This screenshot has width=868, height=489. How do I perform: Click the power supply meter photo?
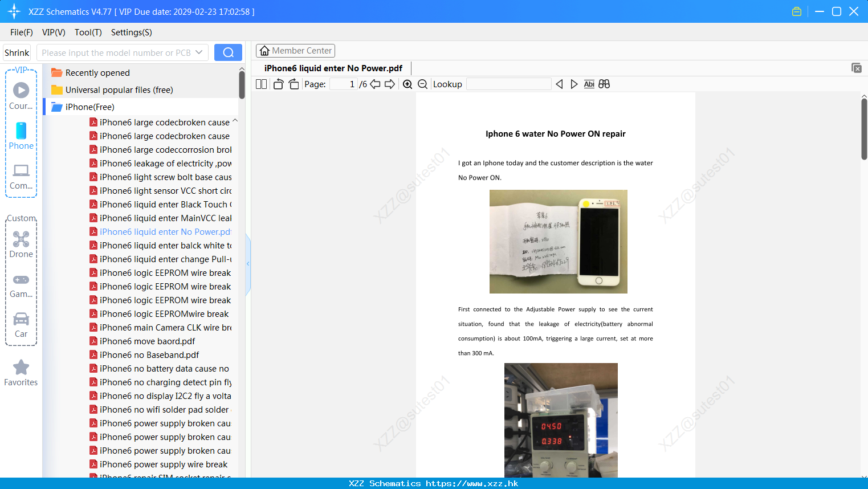click(561, 420)
